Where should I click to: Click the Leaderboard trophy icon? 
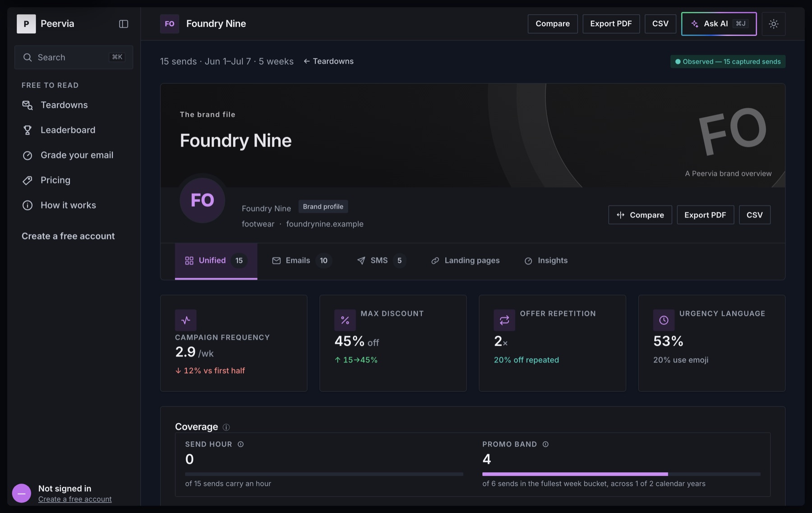pos(28,130)
